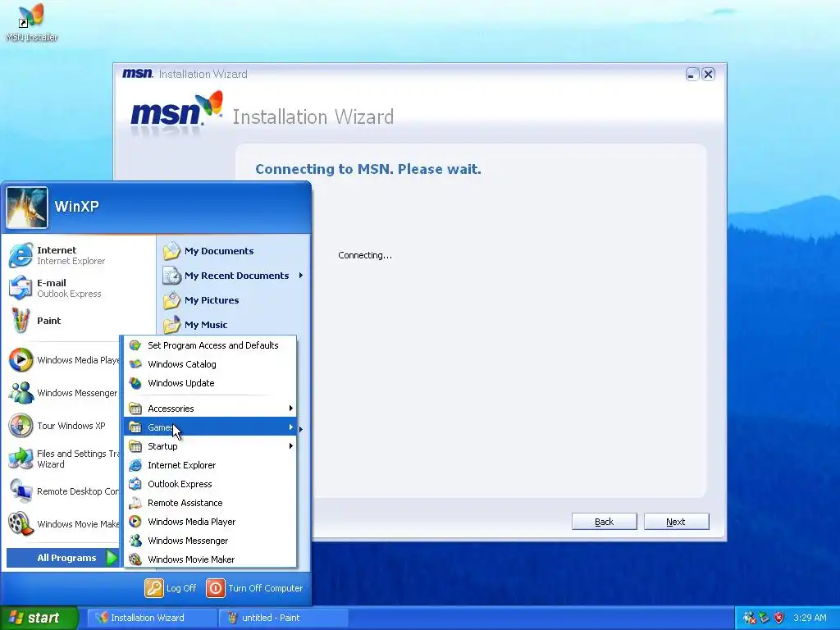
Task: Click the security alert shield tray icon
Action: (779, 618)
